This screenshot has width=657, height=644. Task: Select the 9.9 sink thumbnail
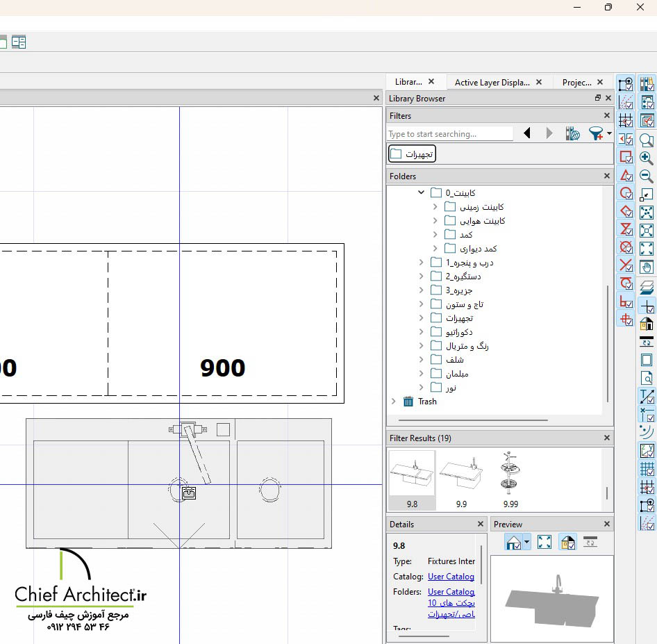(x=461, y=474)
